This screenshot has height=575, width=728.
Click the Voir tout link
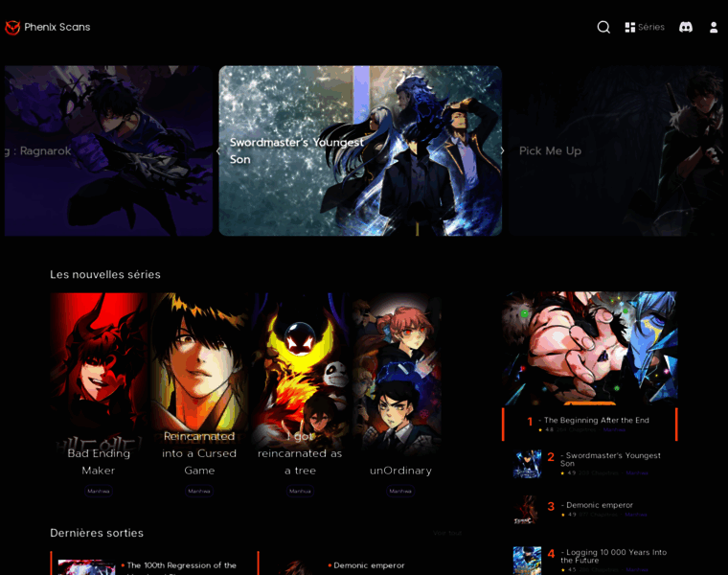point(447,533)
